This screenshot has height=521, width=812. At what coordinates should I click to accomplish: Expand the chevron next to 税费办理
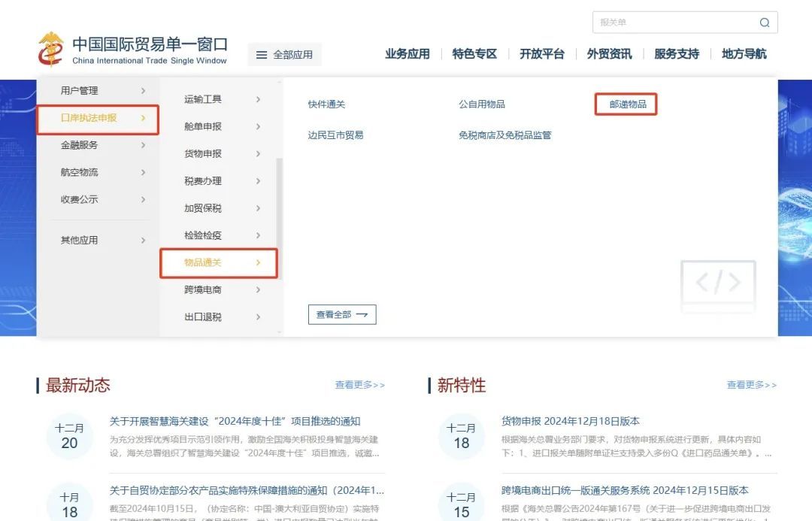pyautogui.click(x=258, y=181)
